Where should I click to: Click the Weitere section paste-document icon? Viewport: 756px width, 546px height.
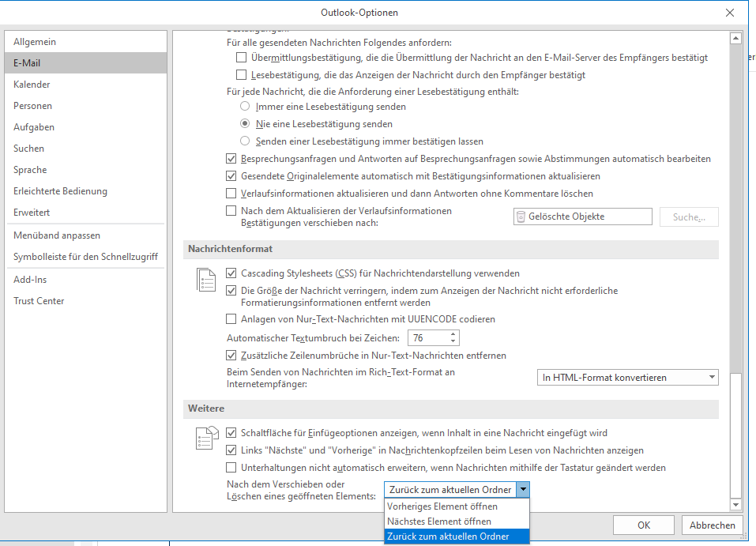[x=206, y=438]
